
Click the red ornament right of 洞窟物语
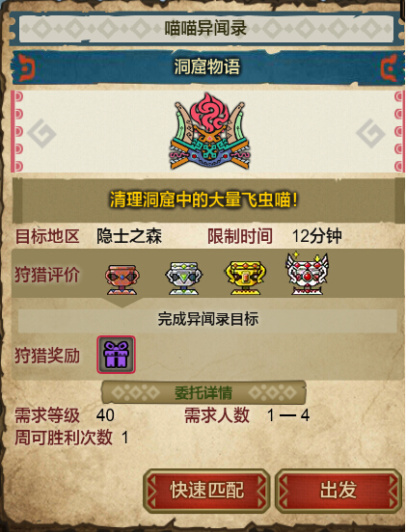click(389, 68)
